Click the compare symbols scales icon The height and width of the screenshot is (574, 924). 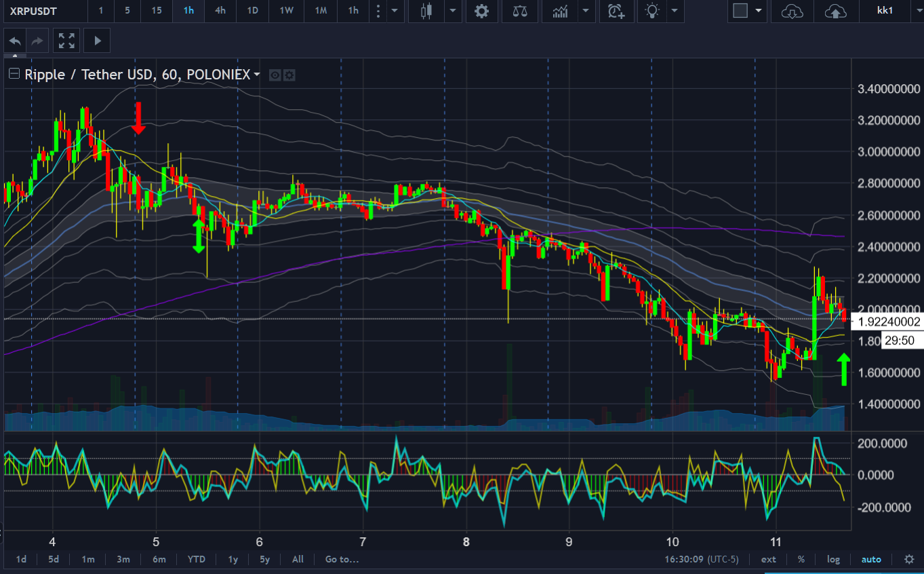click(x=519, y=11)
